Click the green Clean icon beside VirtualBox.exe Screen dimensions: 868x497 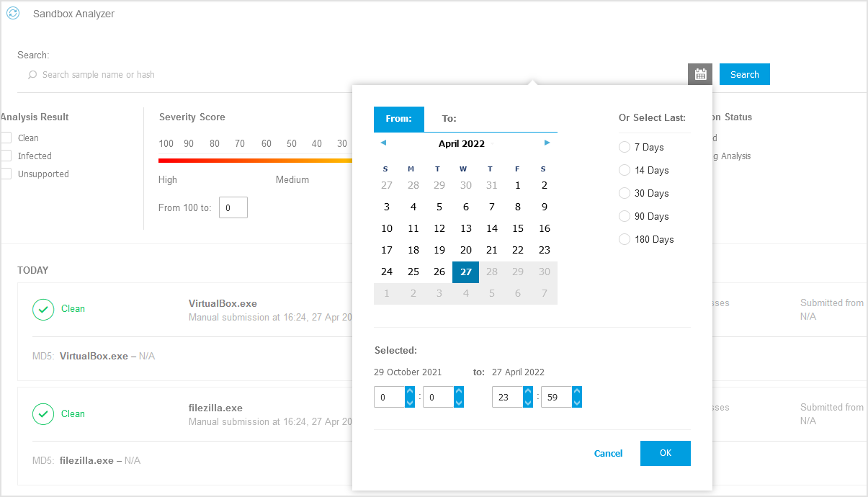[x=42, y=309]
